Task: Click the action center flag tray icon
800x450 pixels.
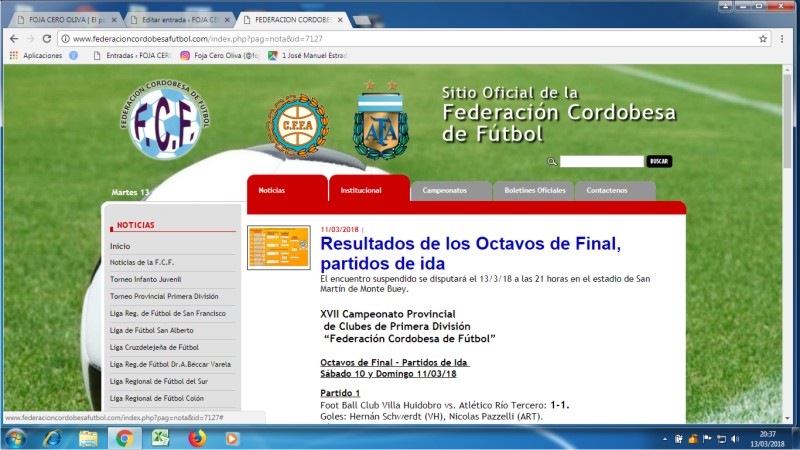Action: point(707,439)
